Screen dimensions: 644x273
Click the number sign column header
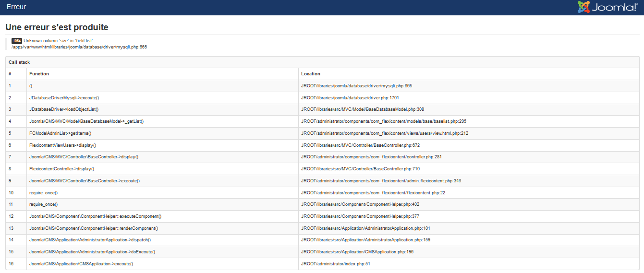(10, 74)
